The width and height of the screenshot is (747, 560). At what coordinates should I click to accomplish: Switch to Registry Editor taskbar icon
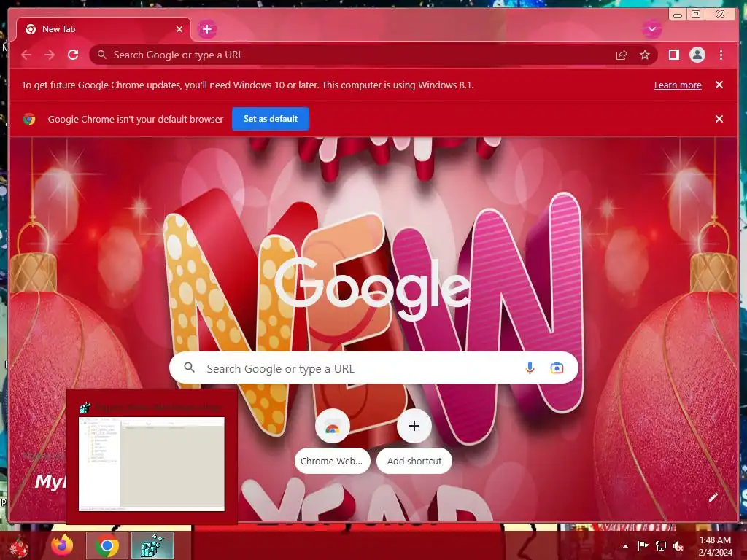pyautogui.click(x=152, y=545)
